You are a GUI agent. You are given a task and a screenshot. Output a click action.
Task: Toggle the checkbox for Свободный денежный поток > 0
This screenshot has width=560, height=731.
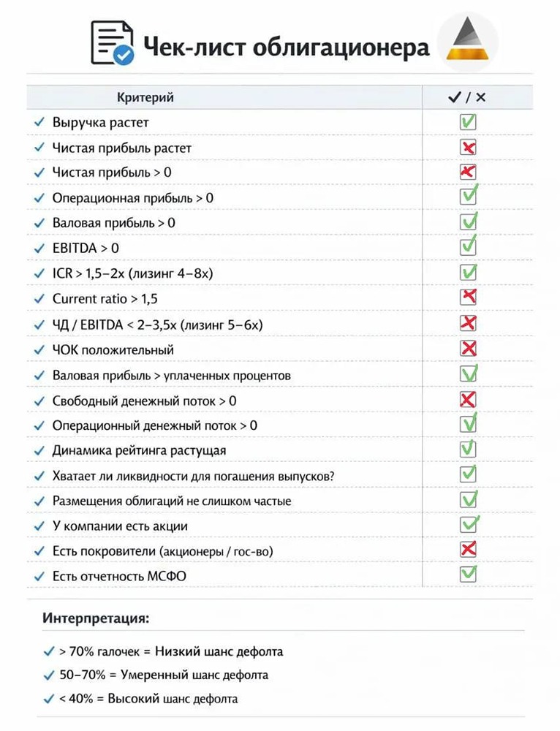pos(468,399)
